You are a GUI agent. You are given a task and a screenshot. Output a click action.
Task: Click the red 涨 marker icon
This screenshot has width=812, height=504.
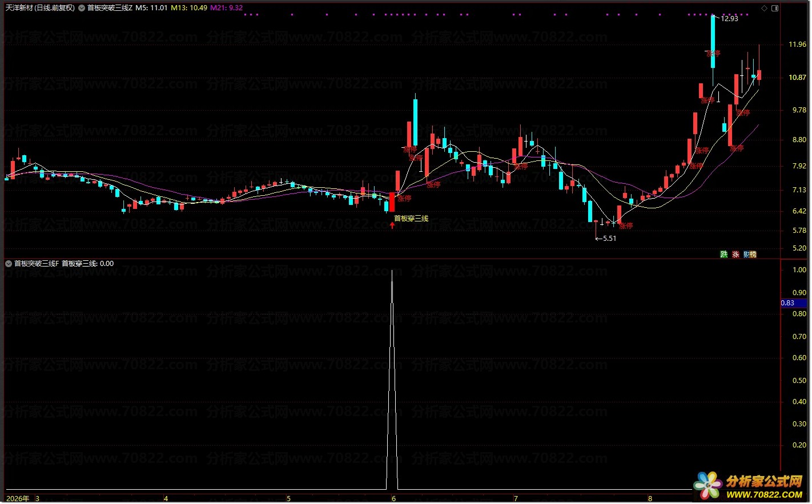(735, 254)
